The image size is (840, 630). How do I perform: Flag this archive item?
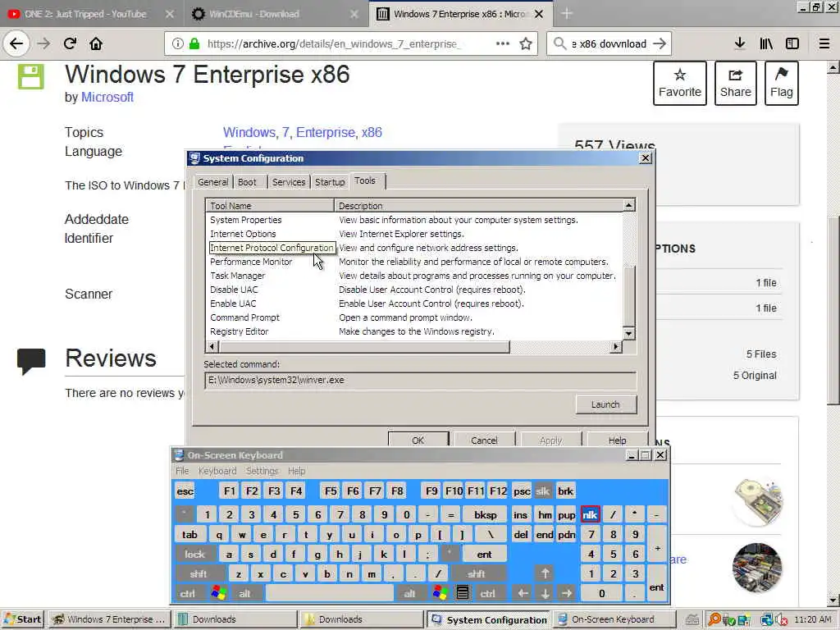[782, 83]
